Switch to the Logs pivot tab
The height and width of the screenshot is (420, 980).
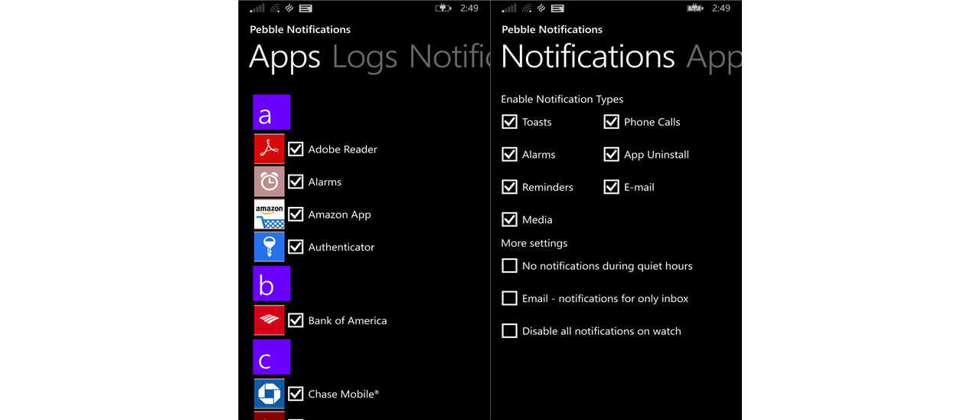coord(364,57)
